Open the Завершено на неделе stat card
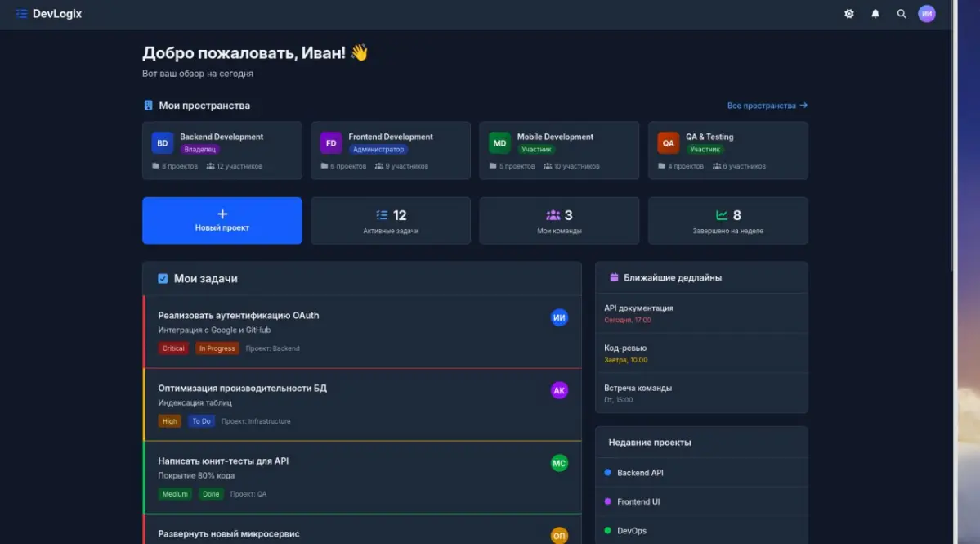Screen dimensions: 980x544 [728, 220]
